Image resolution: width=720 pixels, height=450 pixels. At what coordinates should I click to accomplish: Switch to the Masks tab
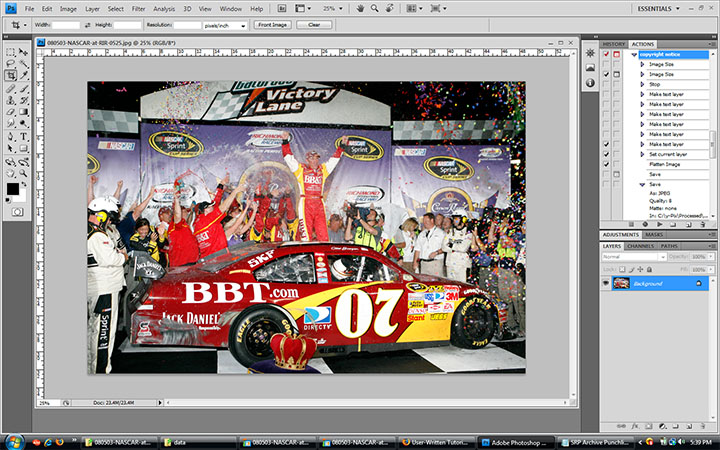click(653, 235)
